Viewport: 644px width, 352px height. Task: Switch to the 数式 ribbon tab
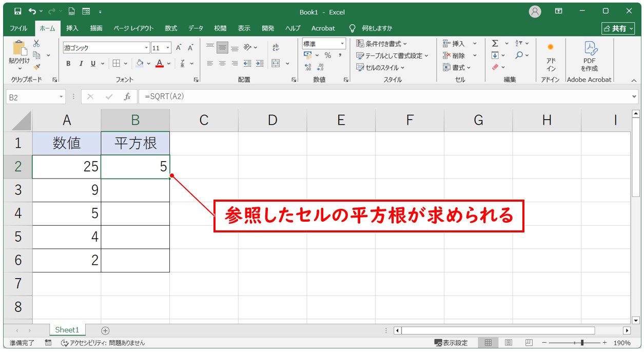(171, 28)
